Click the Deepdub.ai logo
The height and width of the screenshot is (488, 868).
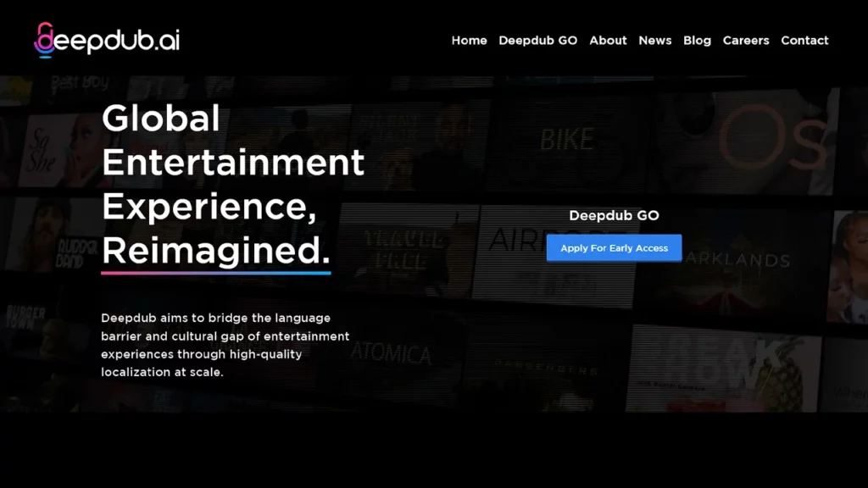pos(107,40)
